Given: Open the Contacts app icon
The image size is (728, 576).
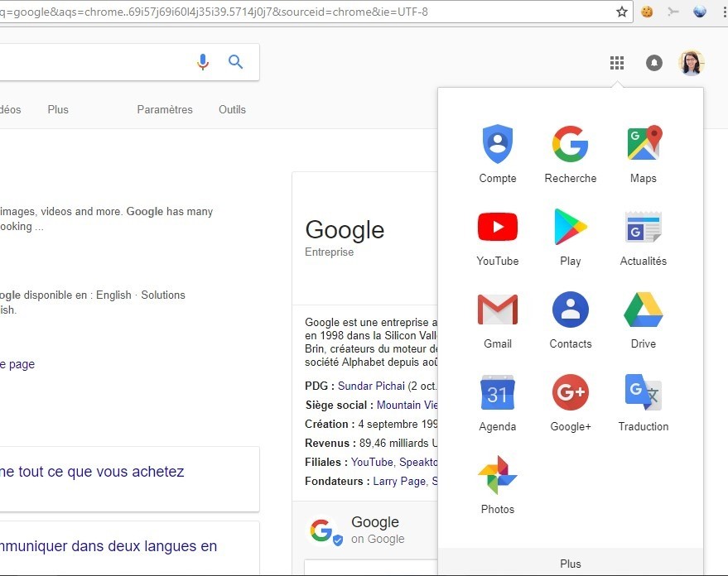Looking at the screenshot, I should click(x=570, y=310).
